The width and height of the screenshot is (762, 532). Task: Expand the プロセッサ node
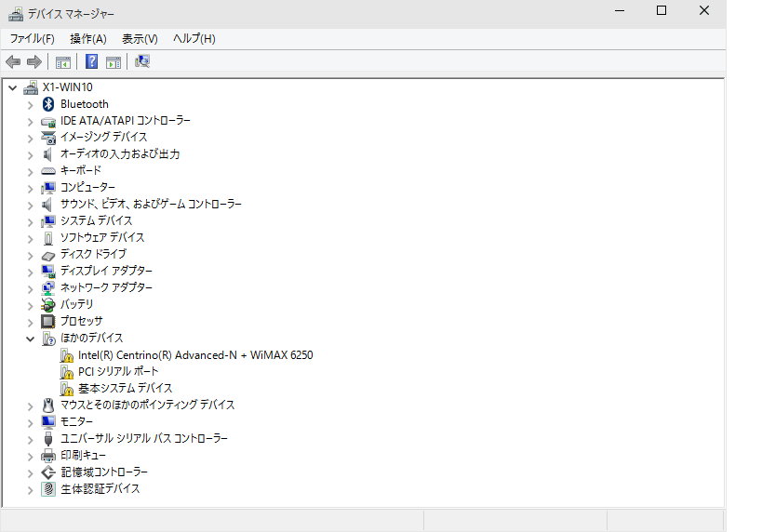pos(30,322)
